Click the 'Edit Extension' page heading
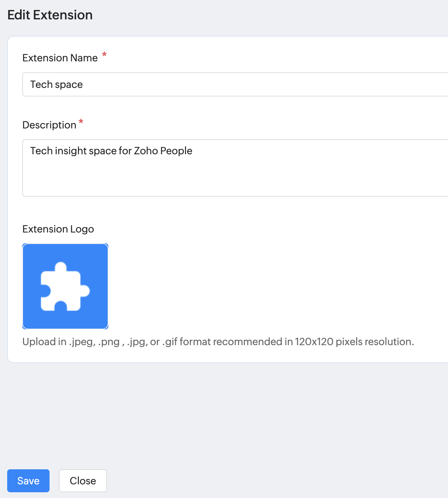The image size is (448, 498). point(50,15)
